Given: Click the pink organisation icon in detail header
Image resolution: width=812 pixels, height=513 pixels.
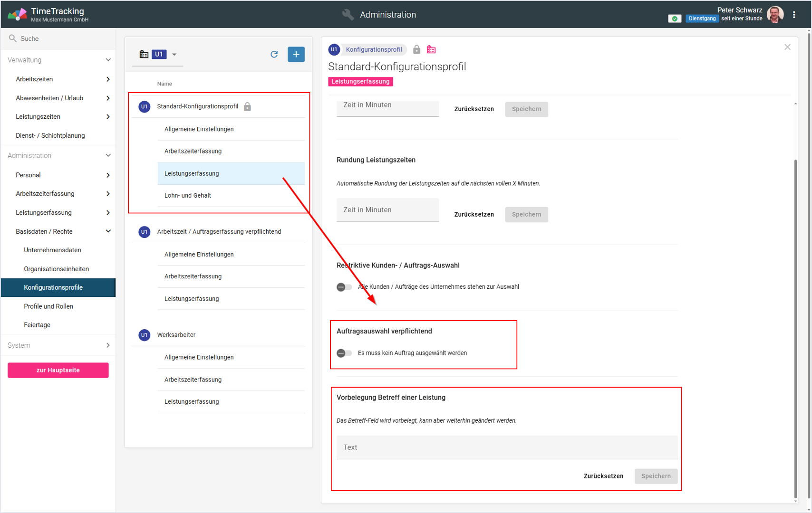Looking at the screenshot, I should pos(431,49).
